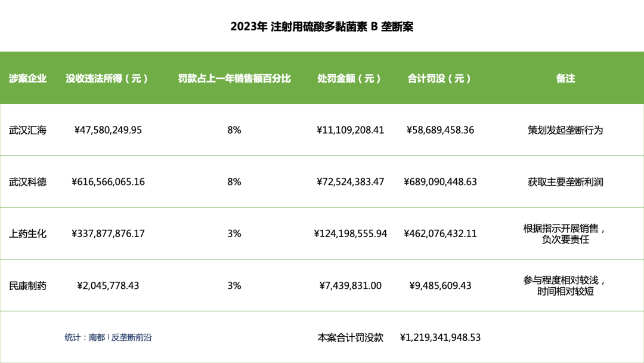Click the title 2023年 注射用硫酸多黏菌素 B 垄断案

(322, 26)
